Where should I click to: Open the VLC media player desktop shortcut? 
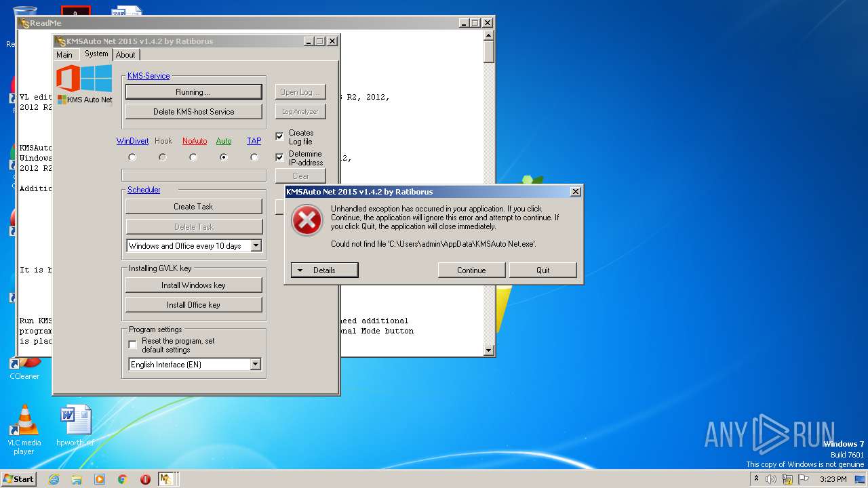pos(24,430)
